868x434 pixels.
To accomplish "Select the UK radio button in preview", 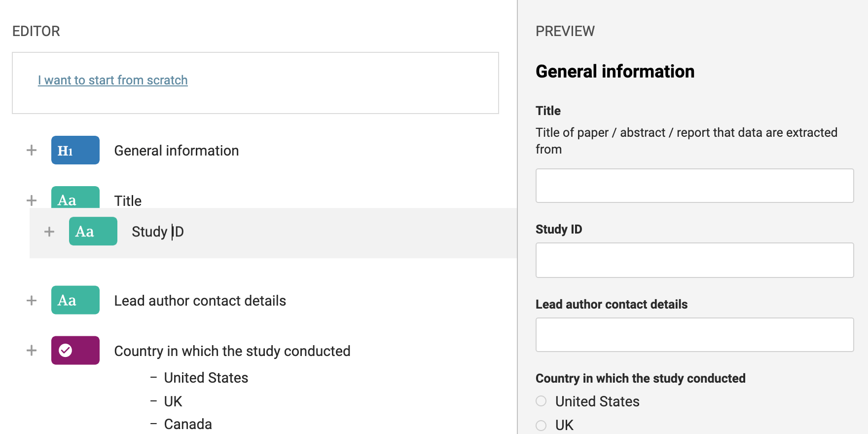I will pyautogui.click(x=541, y=425).
